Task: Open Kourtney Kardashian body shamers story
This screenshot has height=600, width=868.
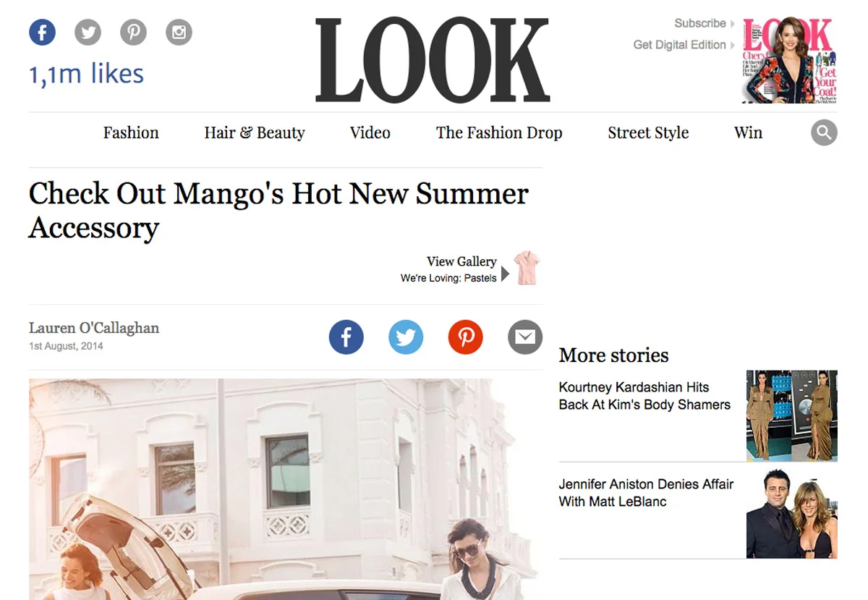Action: coord(644,396)
